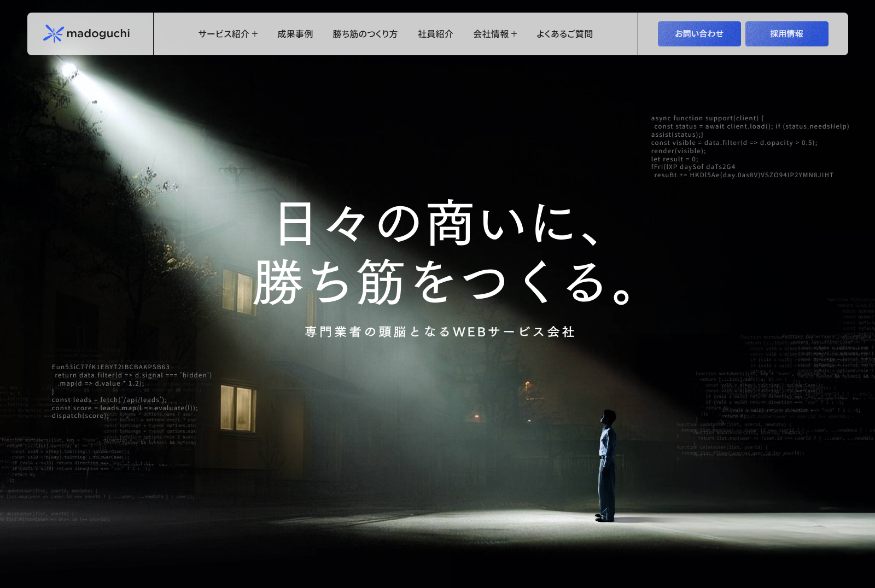Open the 会社情報 navigation menu
The image size is (875, 588).
tap(491, 33)
